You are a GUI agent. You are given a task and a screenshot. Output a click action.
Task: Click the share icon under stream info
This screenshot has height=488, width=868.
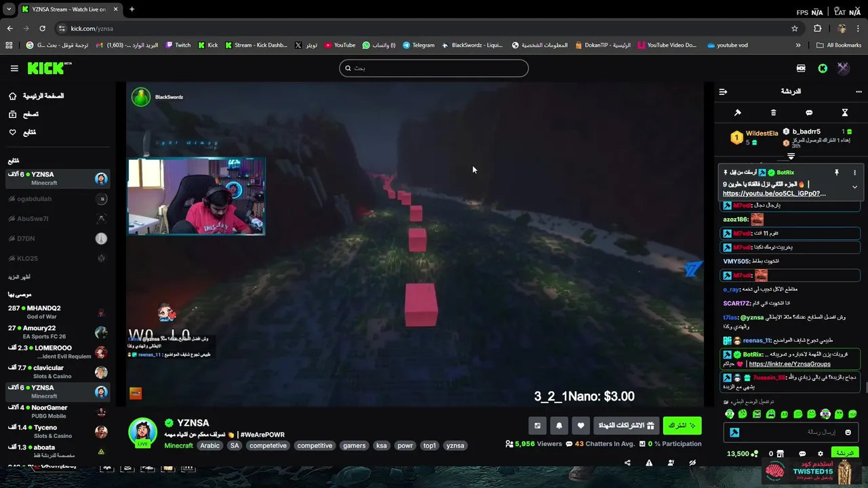pyautogui.click(x=627, y=463)
